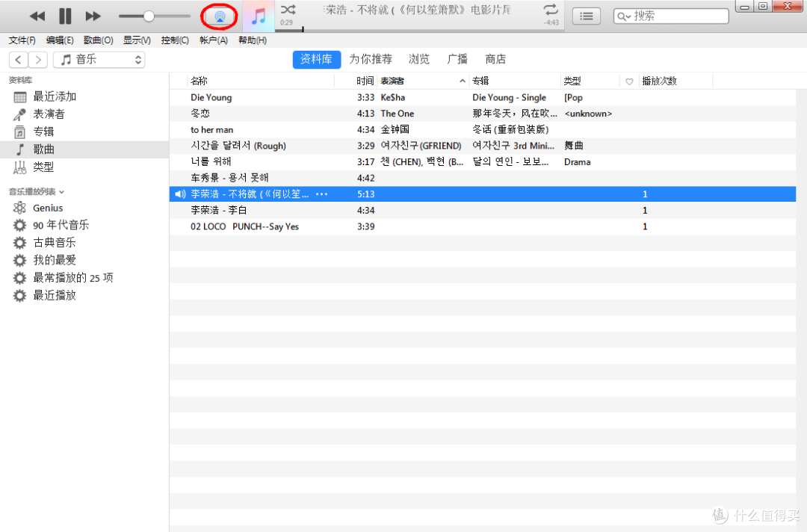
Task: Switch to the 资料库 tab
Action: pyautogui.click(x=317, y=60)
